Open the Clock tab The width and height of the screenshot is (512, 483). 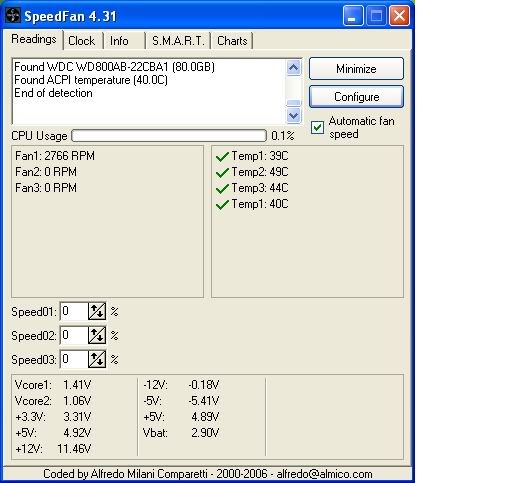(82, 41)
